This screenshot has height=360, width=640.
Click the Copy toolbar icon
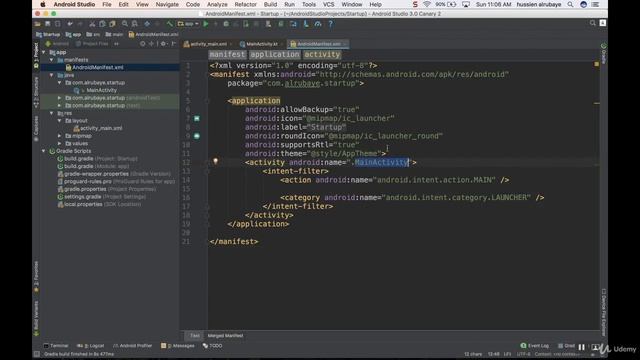click(102, 24)
